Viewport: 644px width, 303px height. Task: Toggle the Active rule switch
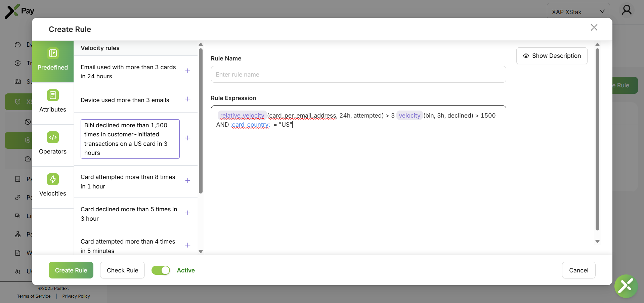tap(161, 270)
